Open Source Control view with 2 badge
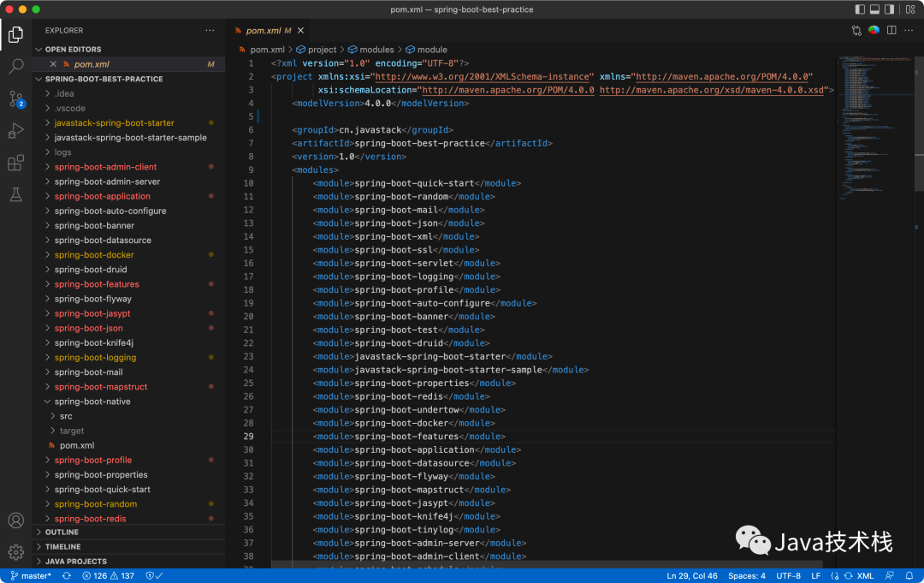Viewport: 924px width, 583px height. 16,98
